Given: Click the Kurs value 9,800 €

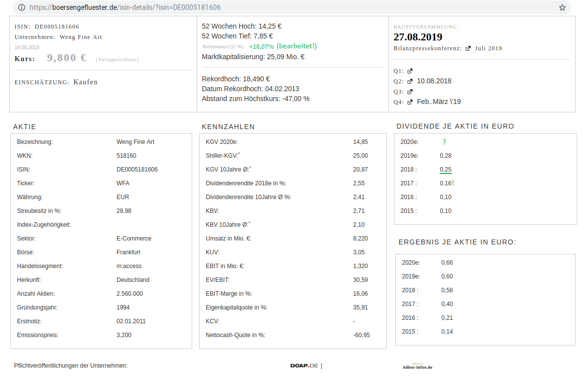Looking at the screenshot, I should (67, 58).
